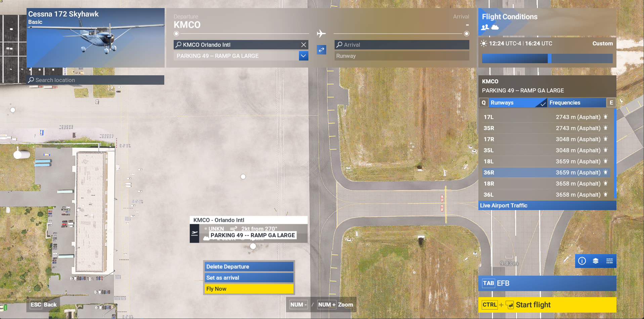The image size is (644, 319).
Task: Select runway 36L in the list
Action: tap(546, 195)
